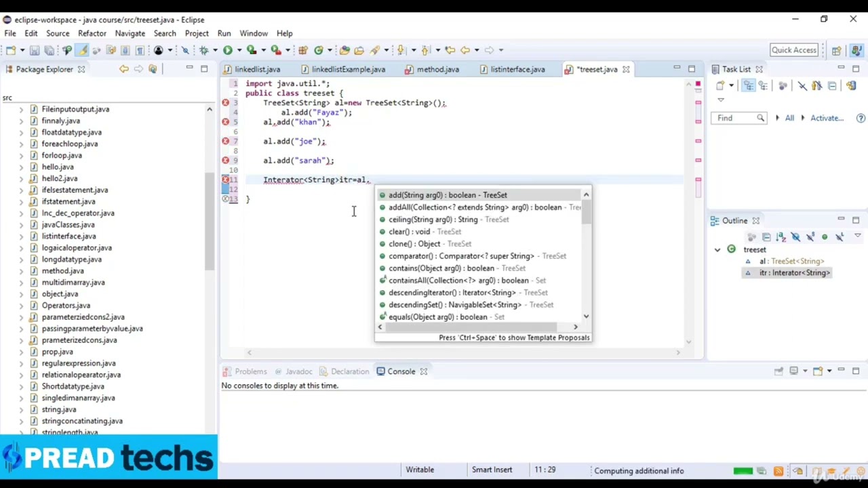Click the Find field in Task List
The width and height of the screenshot is (868, 488).
(739, 118)
